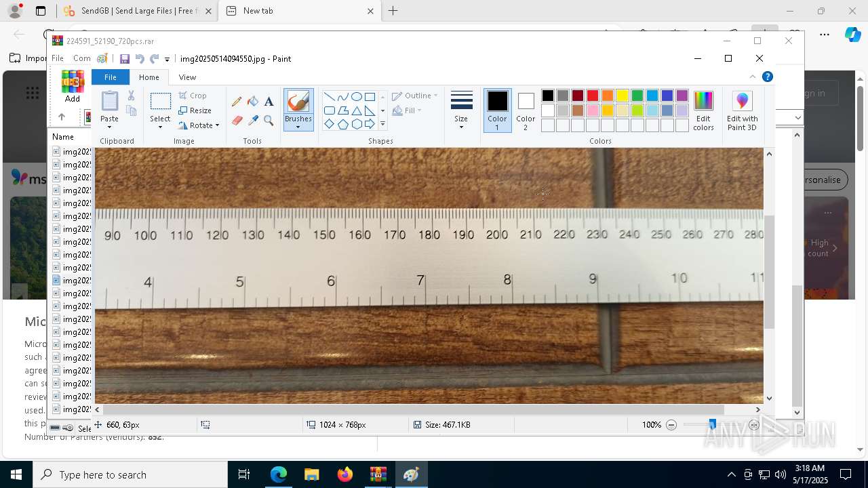The image size is (868, 488).
Task: Open File Explorer from taskbar
Action: click(311, 474)
